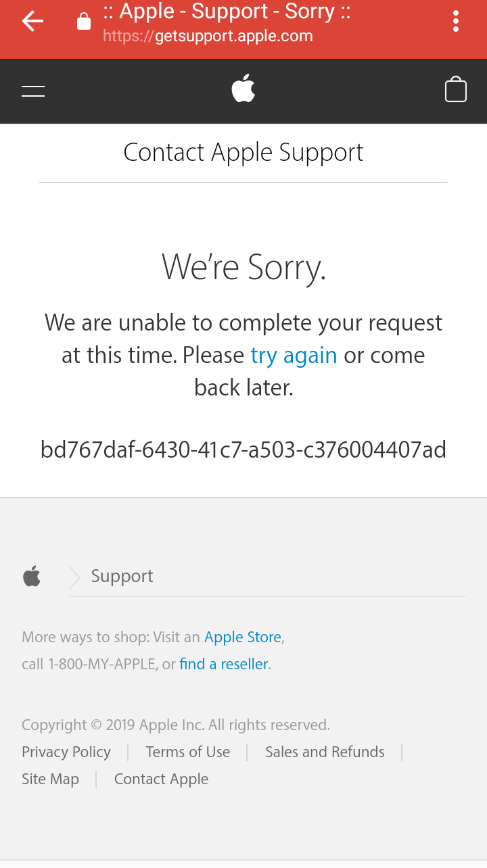Tap the getsupport.apple.com URL text
Viewport: 487px width, 868px height.
coord(208,37)
